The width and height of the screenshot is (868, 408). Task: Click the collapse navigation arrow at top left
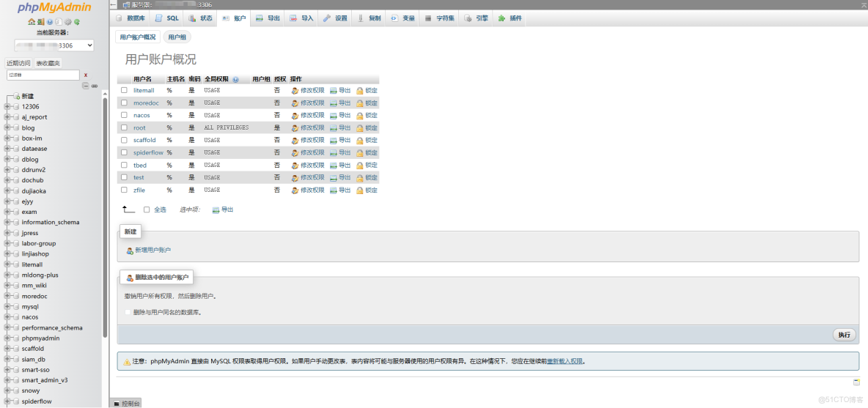113,4
